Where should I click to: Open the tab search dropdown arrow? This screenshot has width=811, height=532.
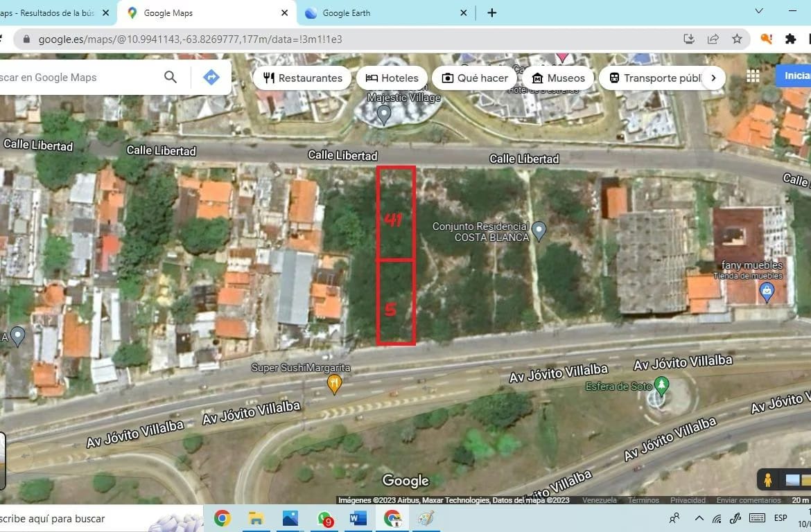(759, 12)
